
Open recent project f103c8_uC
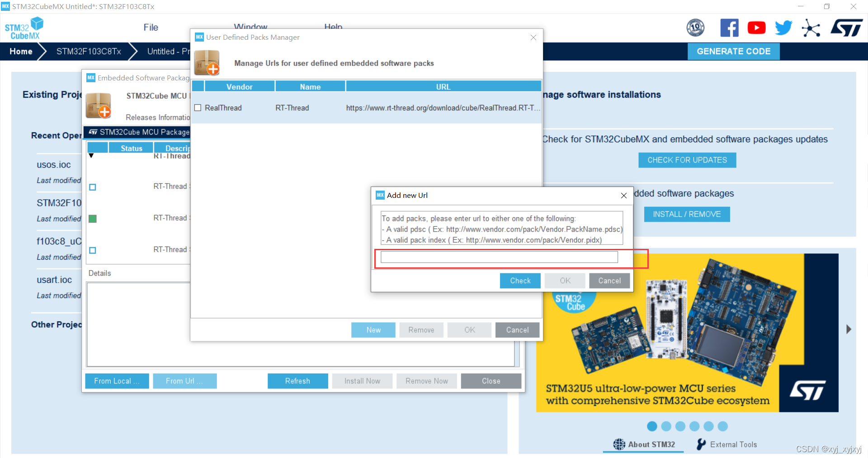59,241
